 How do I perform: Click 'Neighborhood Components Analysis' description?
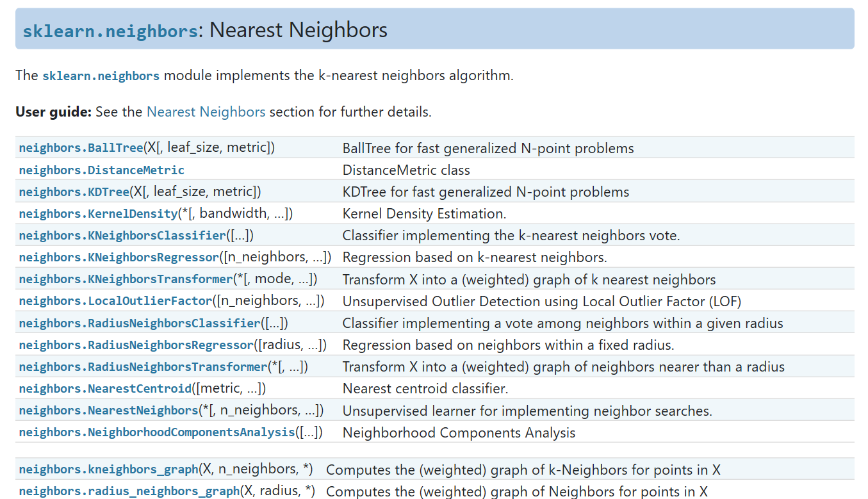tap(459, 432)
